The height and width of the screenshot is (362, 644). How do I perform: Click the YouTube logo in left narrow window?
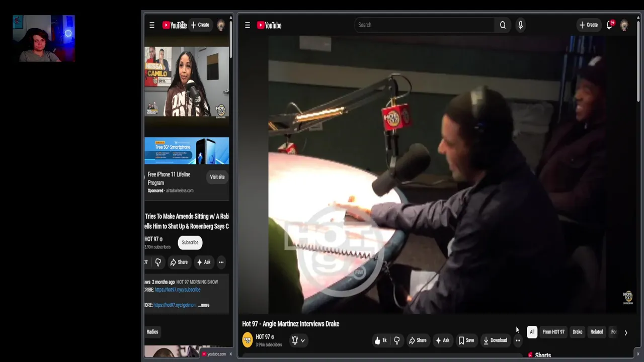(174, 25)
